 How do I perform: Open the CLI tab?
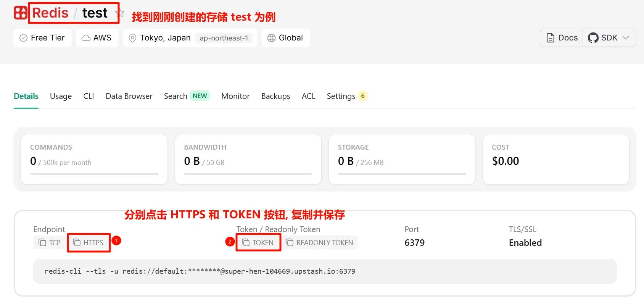tap(89, 96)
